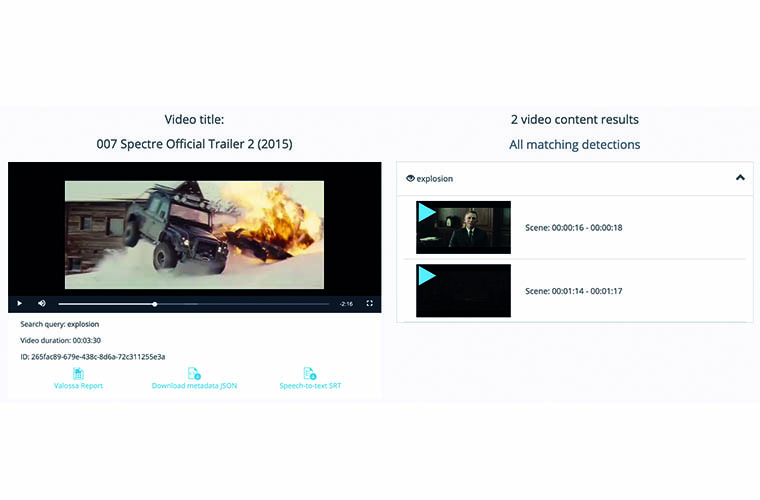Click the eye icon beside explosion

410,178
